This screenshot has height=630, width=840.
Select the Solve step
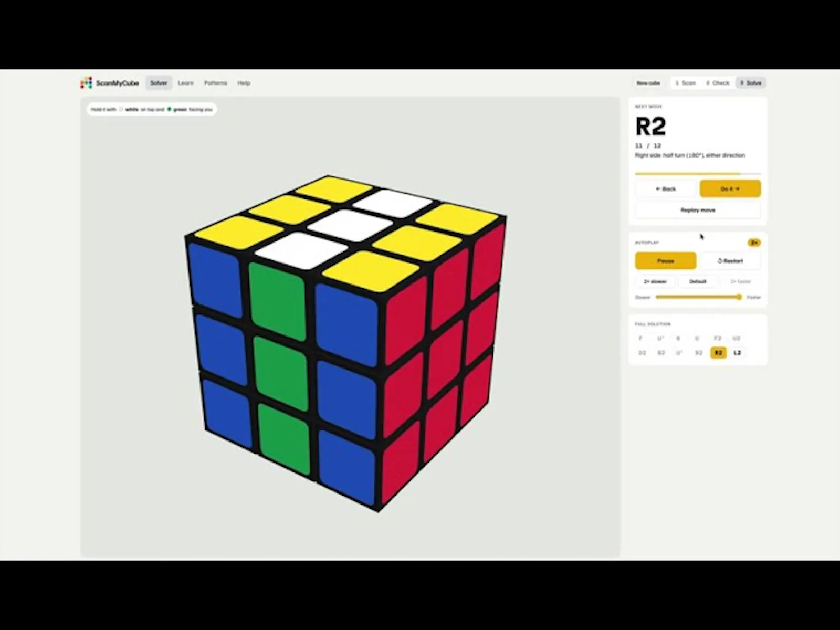pyautogui.click(x=751, y=83)
